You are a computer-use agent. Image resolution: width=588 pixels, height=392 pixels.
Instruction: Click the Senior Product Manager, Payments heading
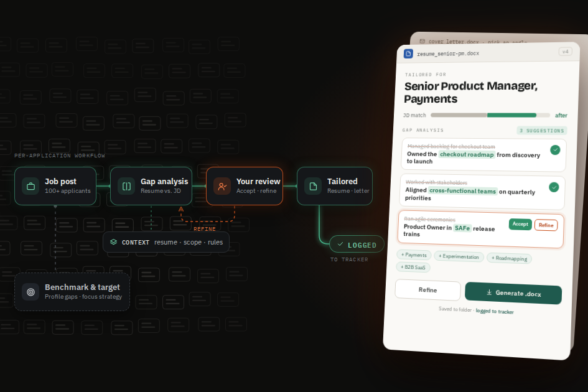coord(470,92)
